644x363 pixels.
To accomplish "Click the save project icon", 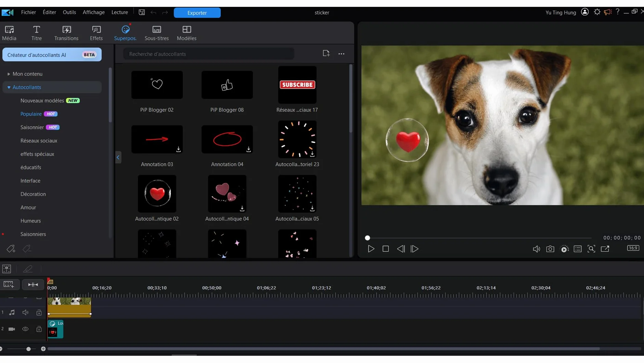I will click(x=142, y=12).
